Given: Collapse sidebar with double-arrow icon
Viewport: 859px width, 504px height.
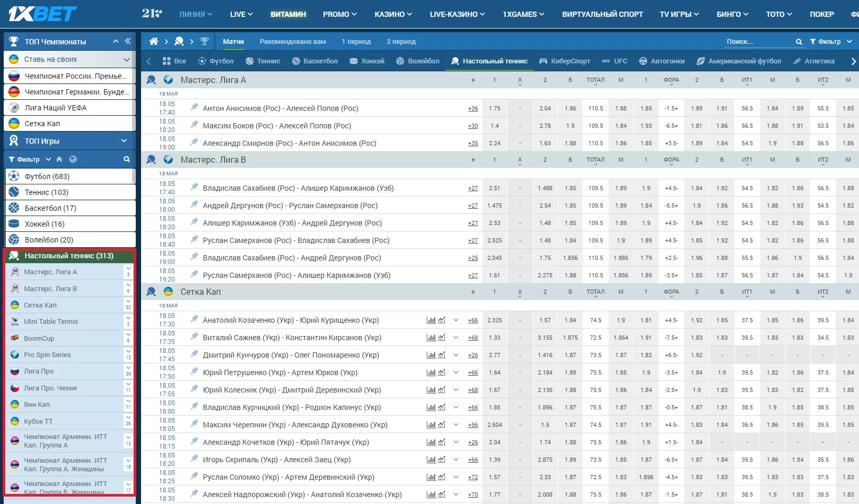Looking at the screenshot, I should coord(128,41).
